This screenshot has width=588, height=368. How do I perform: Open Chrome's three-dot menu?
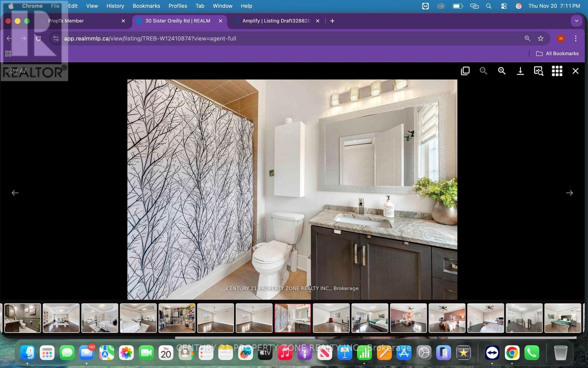pyautogui.click(x=576, y=39)
